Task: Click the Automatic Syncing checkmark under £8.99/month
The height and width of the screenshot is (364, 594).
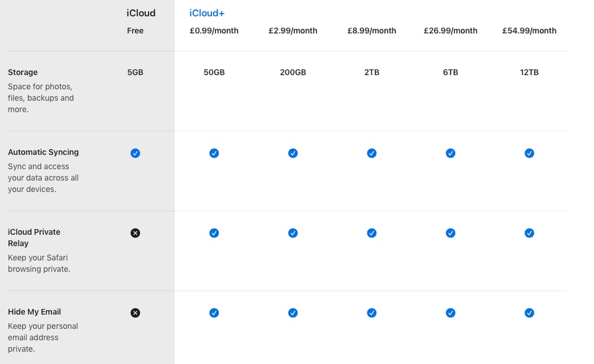Action: coord(372,153)
